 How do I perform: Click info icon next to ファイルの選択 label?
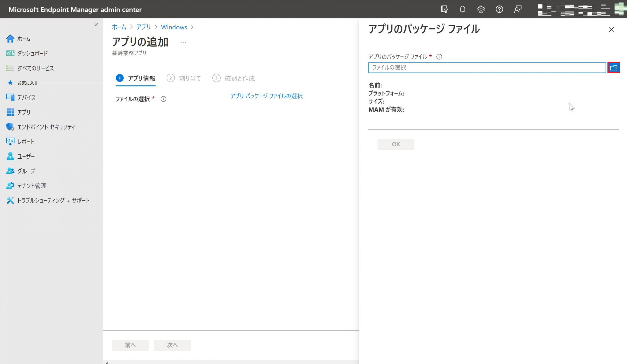[163, 99]
